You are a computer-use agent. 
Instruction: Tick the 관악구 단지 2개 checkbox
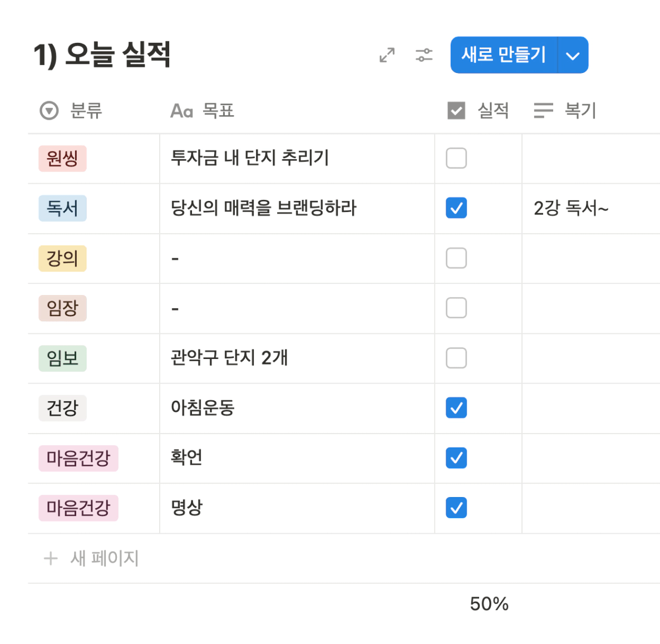456,358
